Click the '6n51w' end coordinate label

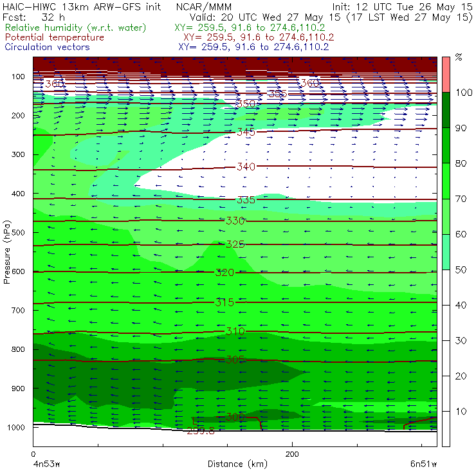click(423, 464)
